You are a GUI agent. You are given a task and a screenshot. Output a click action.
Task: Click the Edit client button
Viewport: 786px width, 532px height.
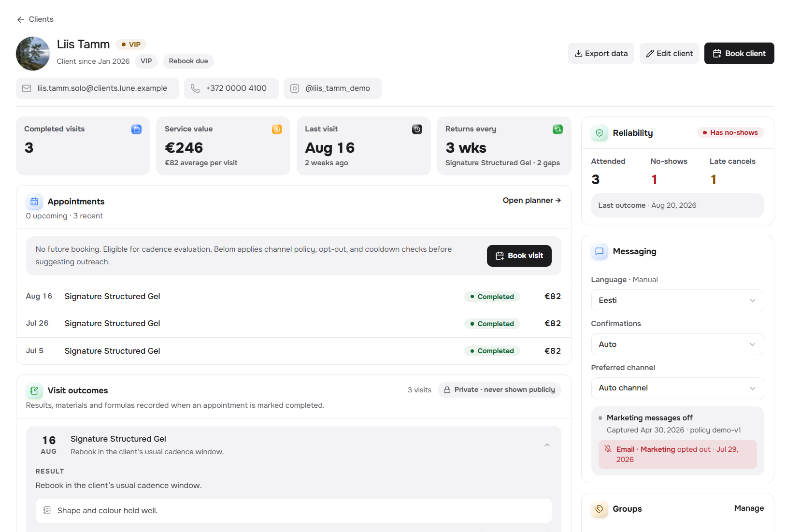(669, 54)
